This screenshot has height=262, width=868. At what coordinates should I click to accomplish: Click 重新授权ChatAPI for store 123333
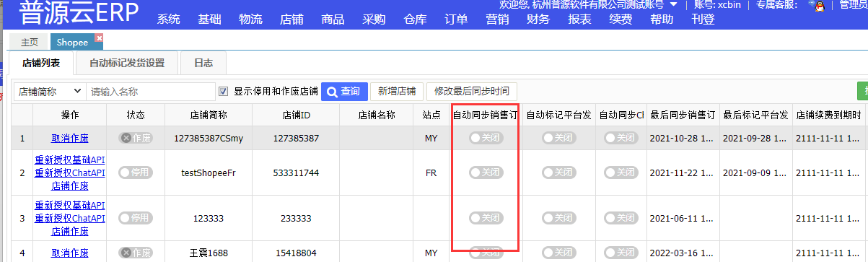(x=70, y=219)
